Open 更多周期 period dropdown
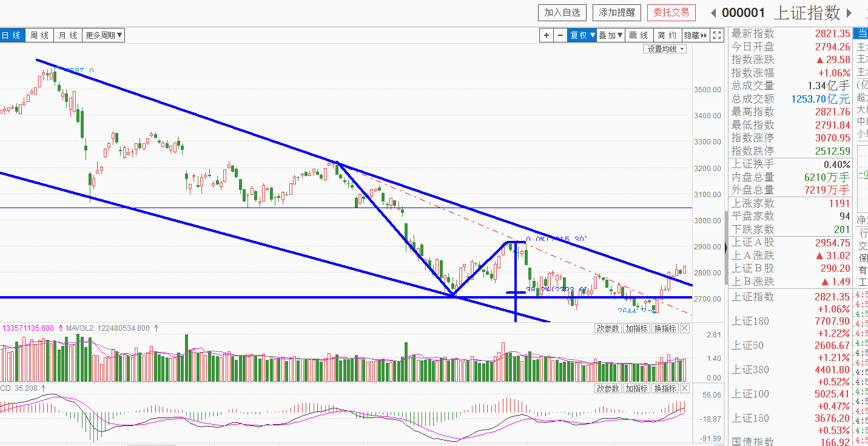 [104, 35]
